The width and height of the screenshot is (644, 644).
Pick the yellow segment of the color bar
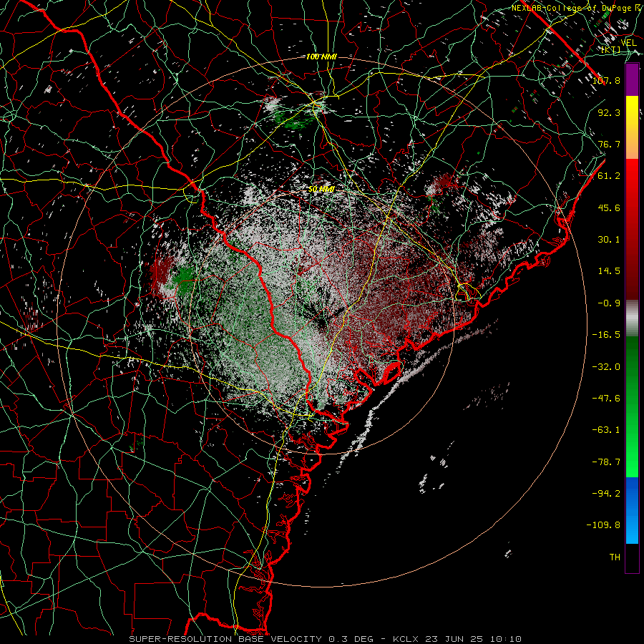[632, 127]
